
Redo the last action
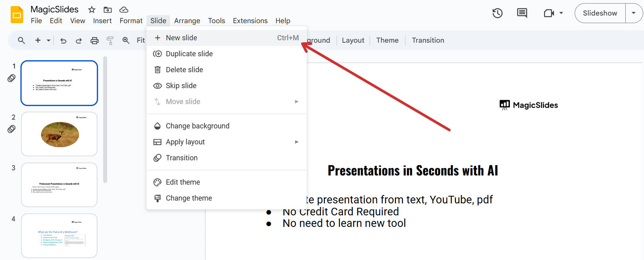pyautogui.click(x=79, y=40)
